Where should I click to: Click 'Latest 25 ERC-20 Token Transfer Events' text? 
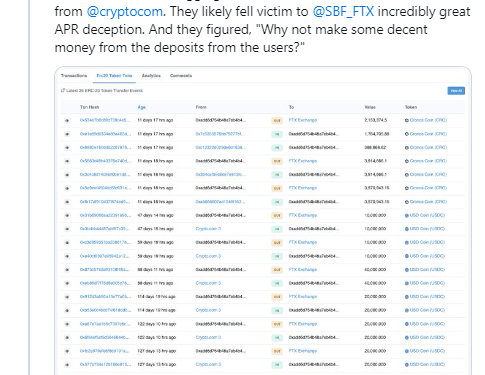coord(104,91)
